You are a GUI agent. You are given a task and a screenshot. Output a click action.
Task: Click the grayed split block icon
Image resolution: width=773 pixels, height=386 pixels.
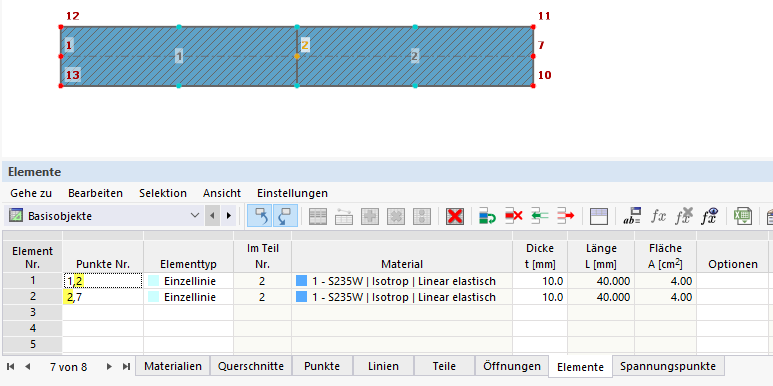pyautogui.click(x=422, y=216)
